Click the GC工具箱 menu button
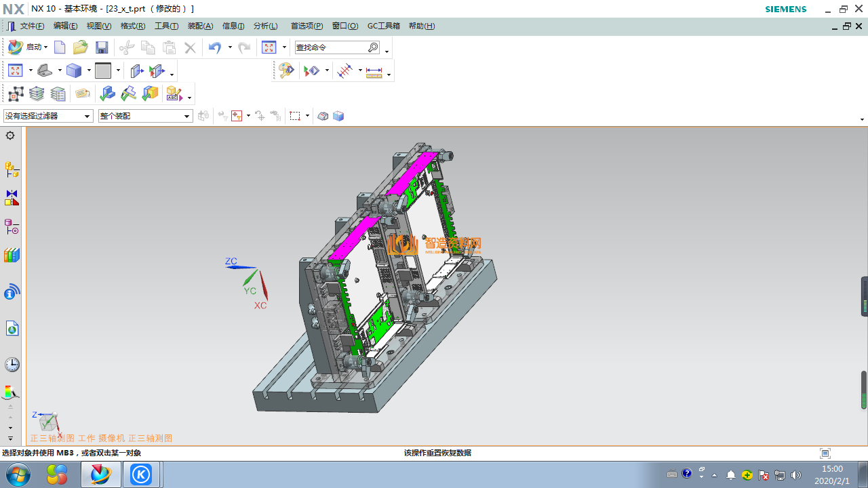 pos(383,26)
